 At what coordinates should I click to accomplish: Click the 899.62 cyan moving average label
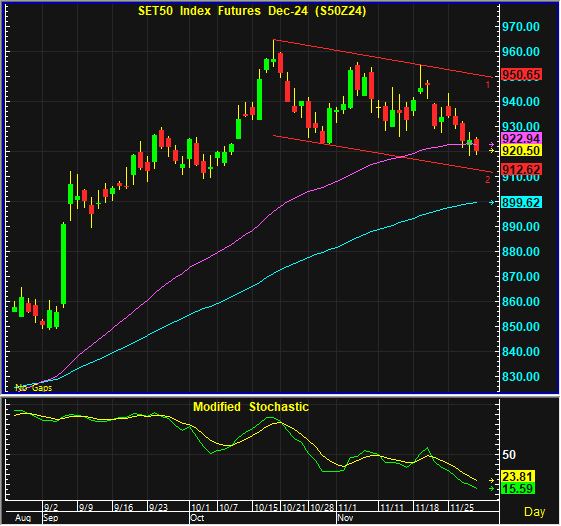(x=521, y=203)
